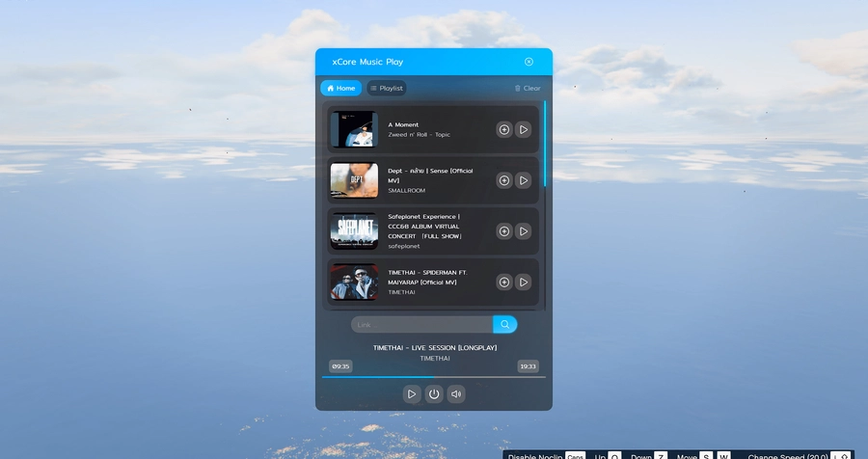Clear the list with the trash button
The height and width of the screenshot is (459, 868).
(528, 88)
